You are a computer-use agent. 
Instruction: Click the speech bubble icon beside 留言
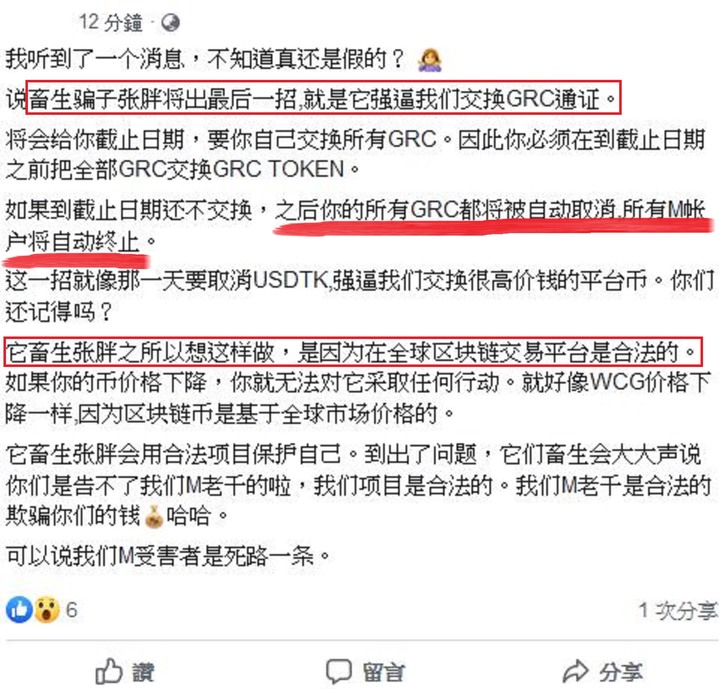(339, 671)
